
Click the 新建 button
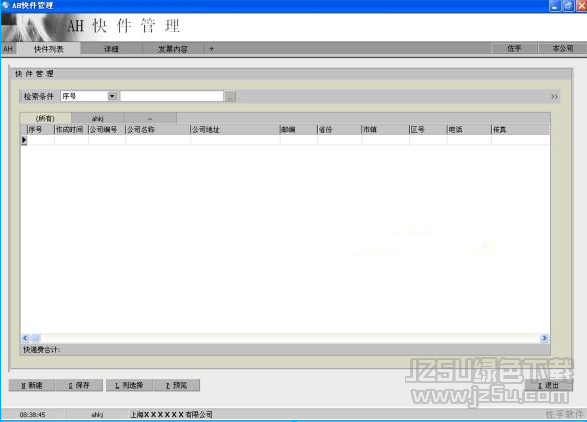[32, 385]
